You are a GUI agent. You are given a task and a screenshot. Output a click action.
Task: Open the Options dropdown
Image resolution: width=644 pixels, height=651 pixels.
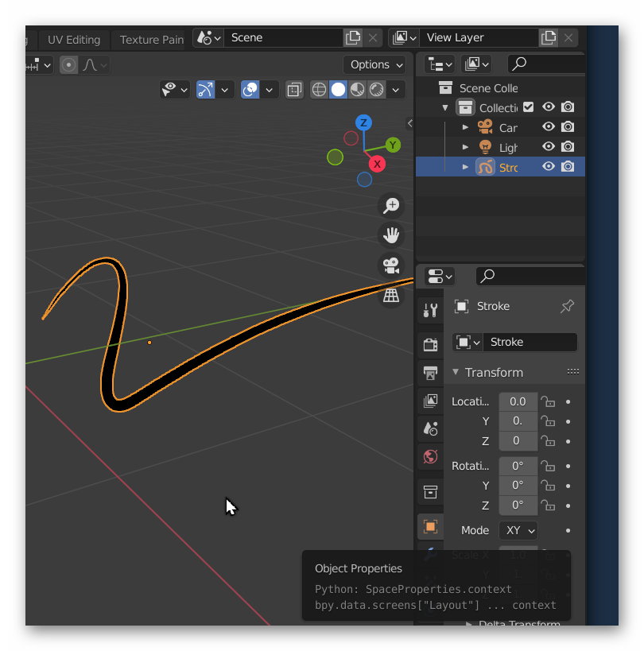tap(375, 64)
